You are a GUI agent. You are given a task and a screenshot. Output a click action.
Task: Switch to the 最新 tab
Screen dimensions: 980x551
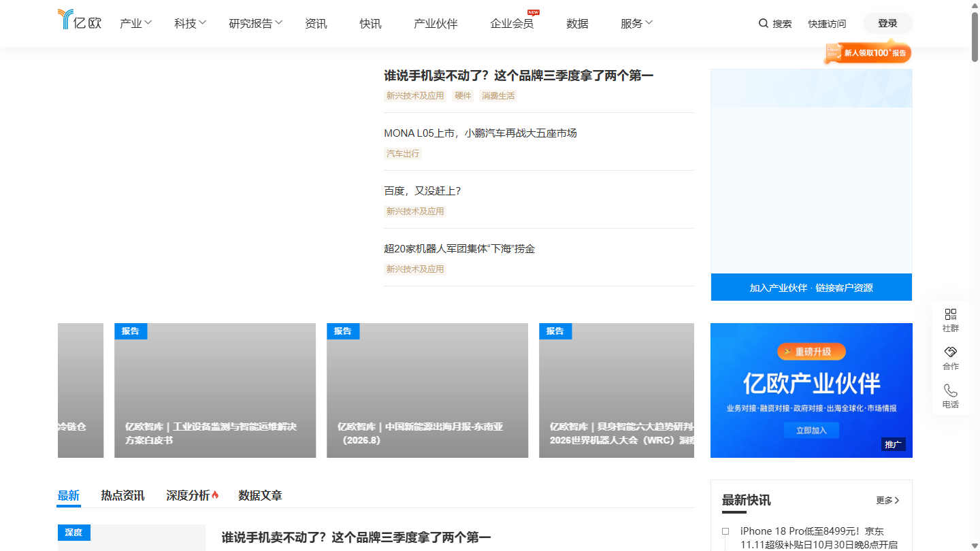pyautogui.click(x=68, y=495)
